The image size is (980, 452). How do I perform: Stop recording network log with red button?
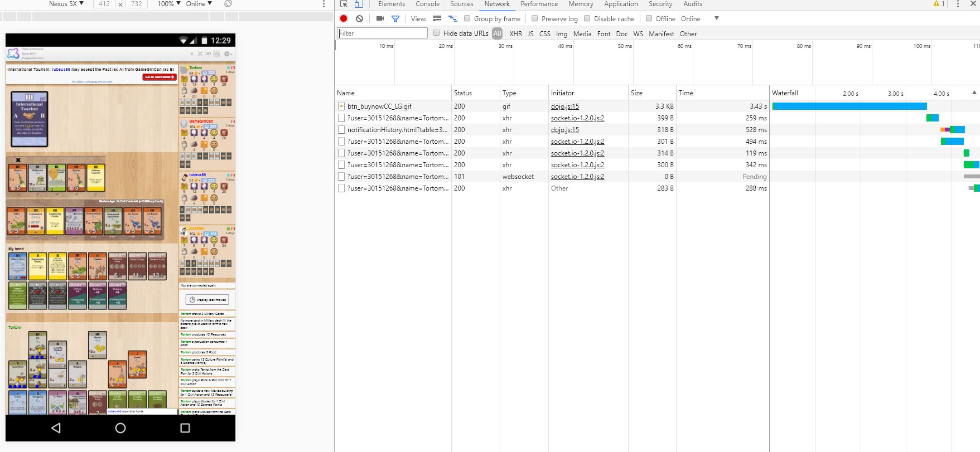[344, 18]
